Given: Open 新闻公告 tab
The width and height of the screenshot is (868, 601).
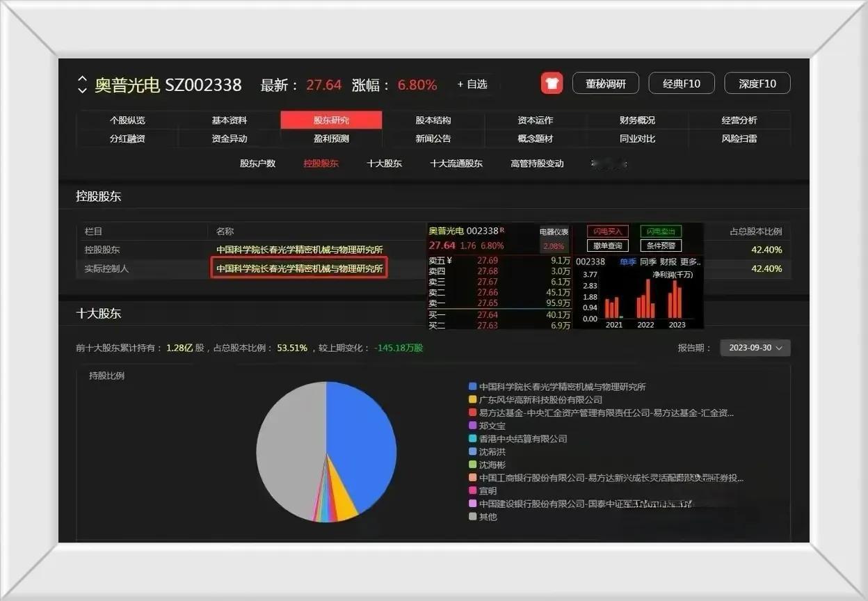Looking at the screenshot, I should click(x=433, y=138).
